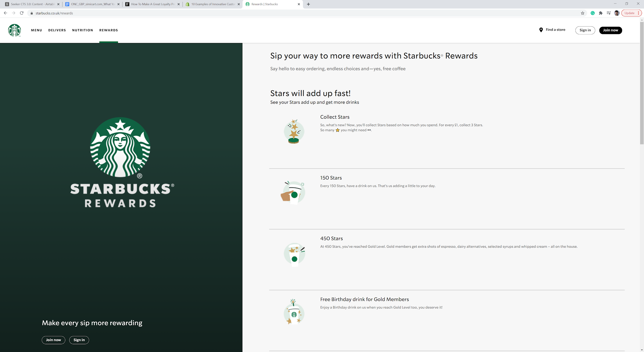Click the header Sign in button
The image size is (644, 352).
[585, 30]
